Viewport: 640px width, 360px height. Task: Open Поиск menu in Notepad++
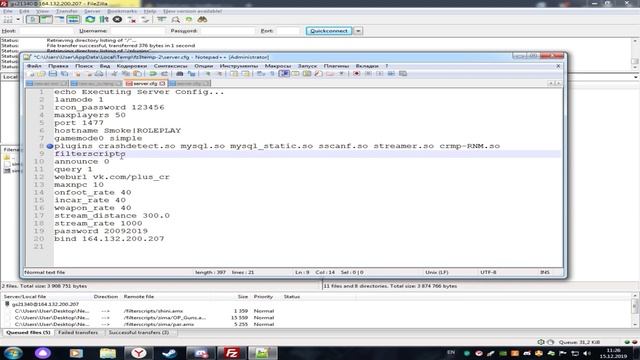point(84,66)
